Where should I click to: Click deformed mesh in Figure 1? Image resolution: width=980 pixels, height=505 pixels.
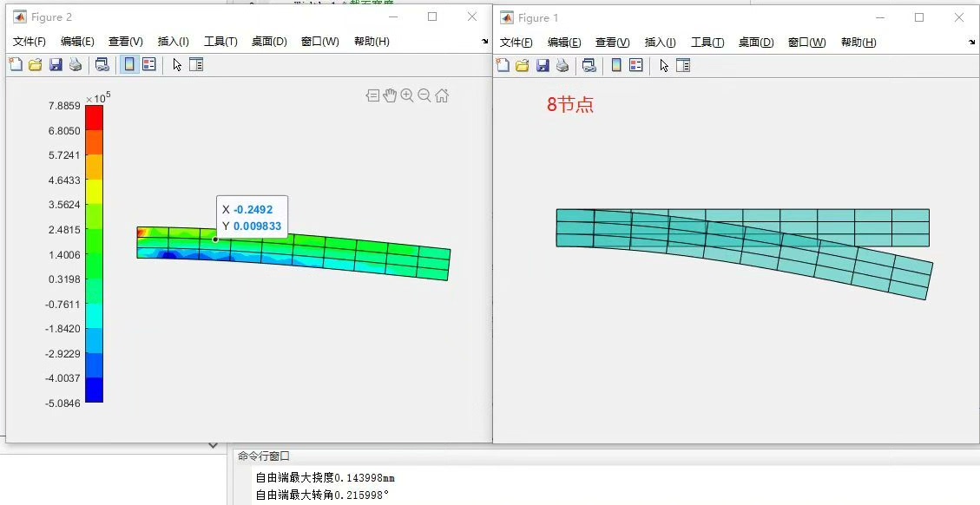pos(744,253)
